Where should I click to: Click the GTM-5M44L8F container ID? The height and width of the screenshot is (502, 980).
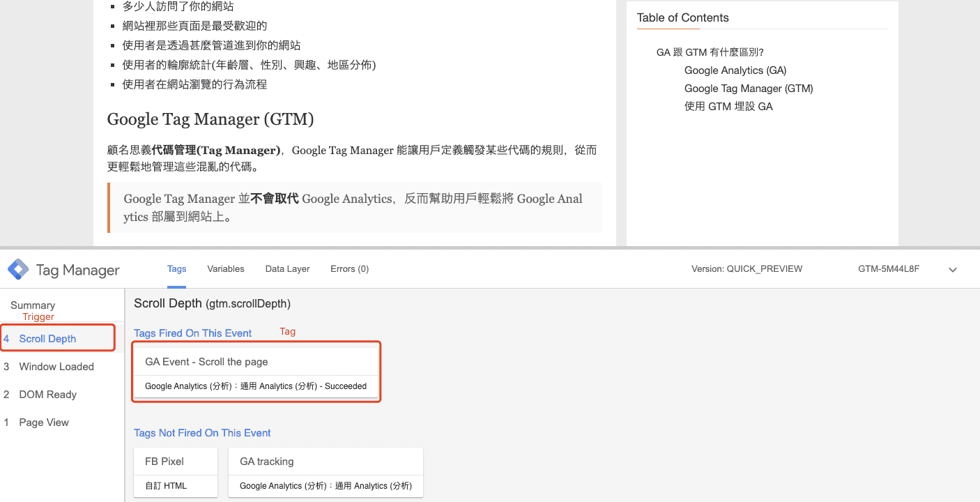(888, 268)
